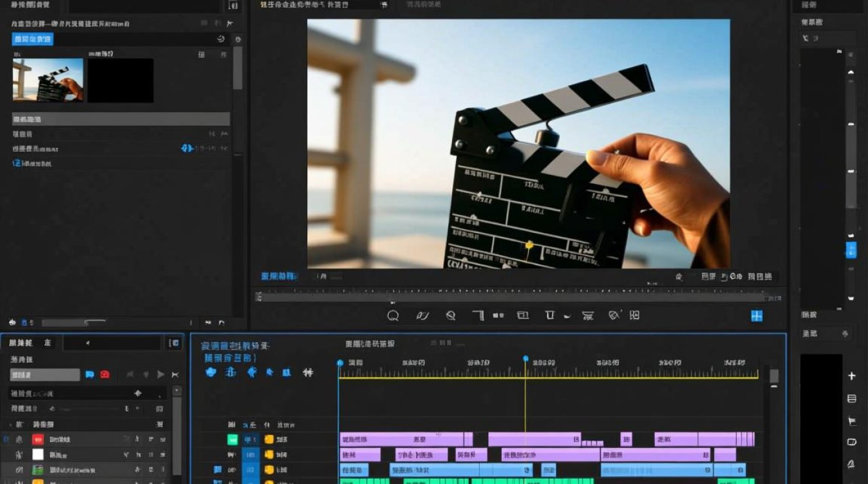Viewport: 868px width, 484px height.
Task: Click the blue start marker at the timeline ruler's left end
Action: (x=340, y=363)
